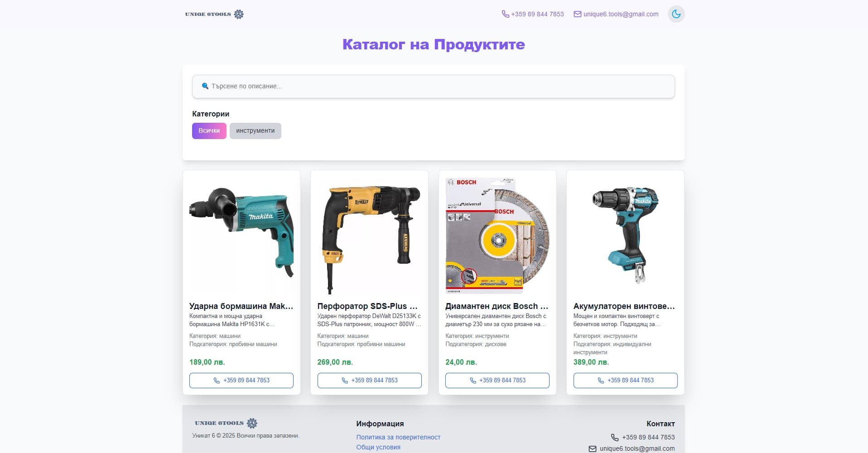Click the footer 'Информация' heading
Screen dimensions: 868x453
[380, 424]
